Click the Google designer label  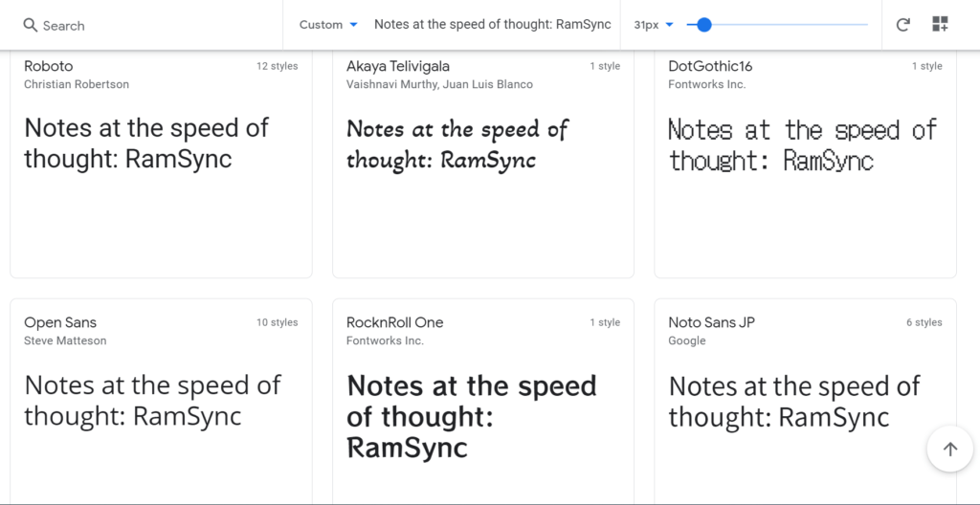(687, 340)
